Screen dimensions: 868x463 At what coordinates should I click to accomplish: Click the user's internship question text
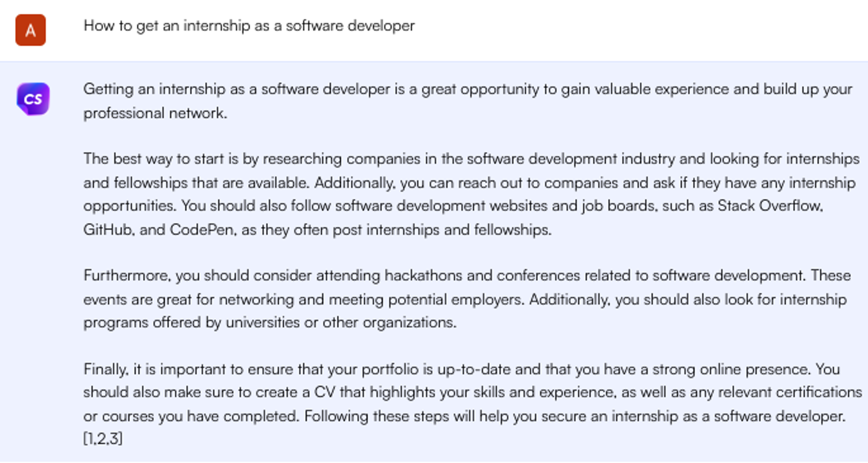point(249,26)
